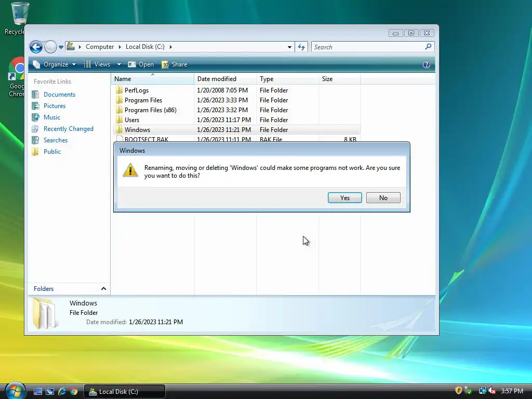Open the Organize menu
The height and width of the screenshot is (399, 532).
click(x=54, y=64)
